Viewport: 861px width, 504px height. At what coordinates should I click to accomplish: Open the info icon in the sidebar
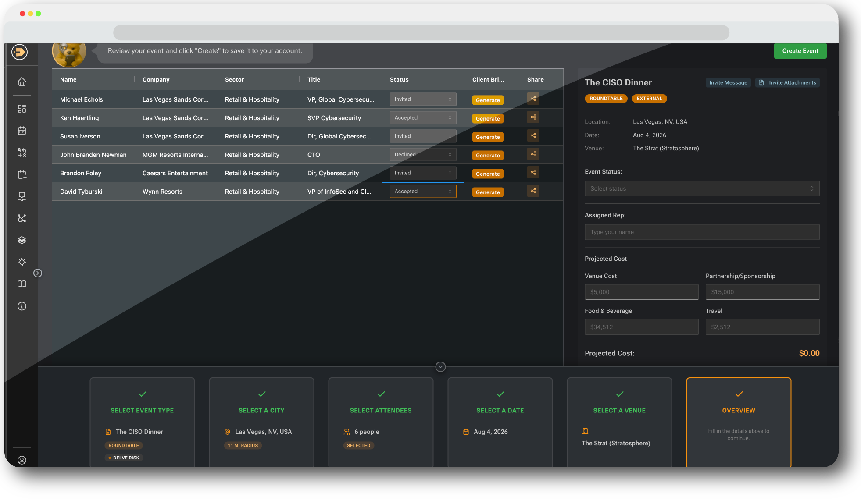21,306
